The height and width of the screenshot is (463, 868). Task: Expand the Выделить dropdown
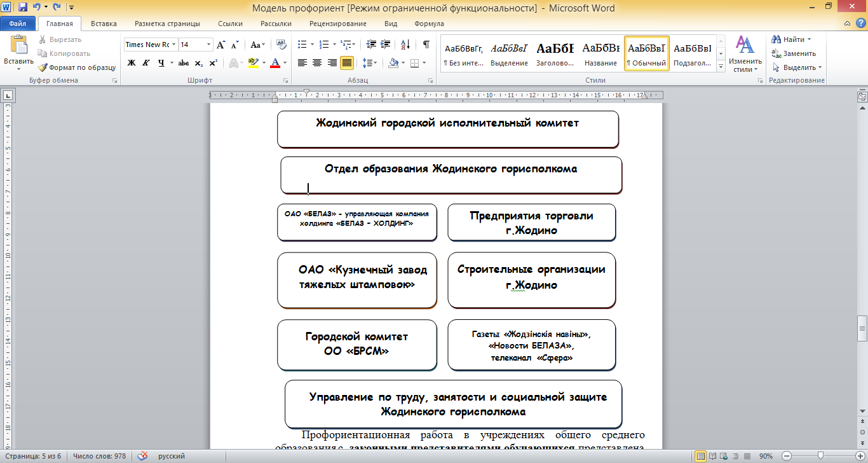[x=797, y=67]
